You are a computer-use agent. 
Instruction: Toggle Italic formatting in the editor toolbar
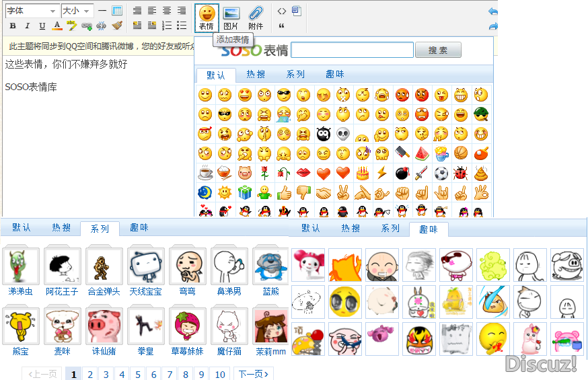click(x=27, y=26)
